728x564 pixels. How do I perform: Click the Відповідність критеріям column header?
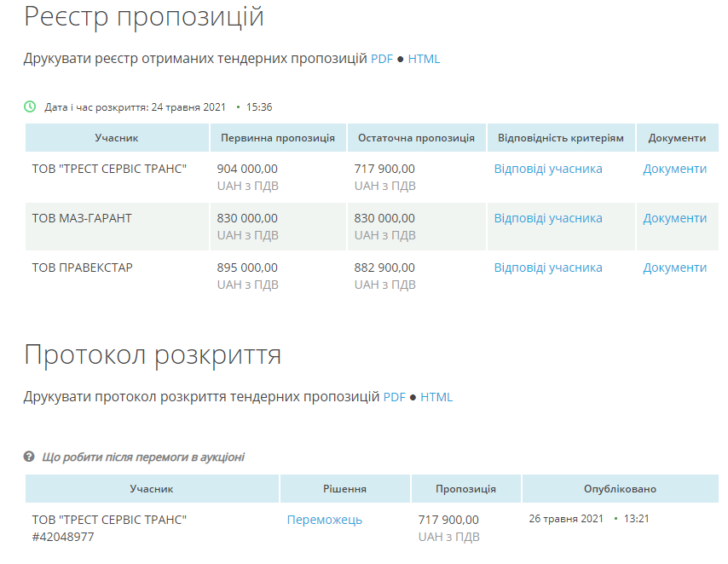coord(560,138)
